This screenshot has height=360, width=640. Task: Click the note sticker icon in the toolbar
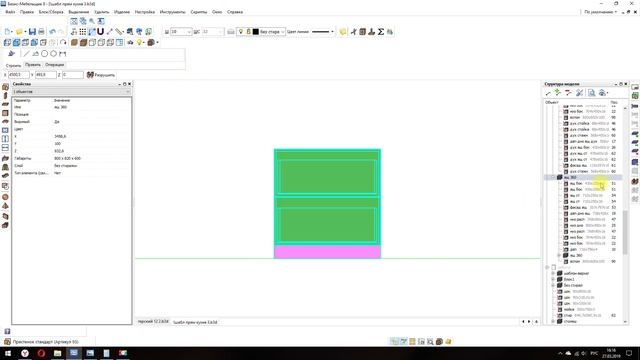tap(343, 31)
